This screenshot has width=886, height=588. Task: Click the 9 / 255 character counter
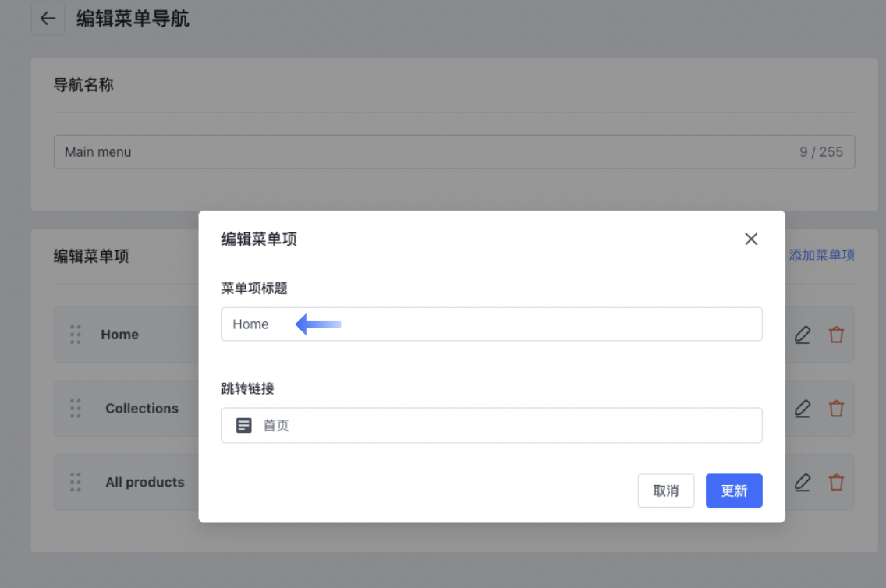coord(821,152)
